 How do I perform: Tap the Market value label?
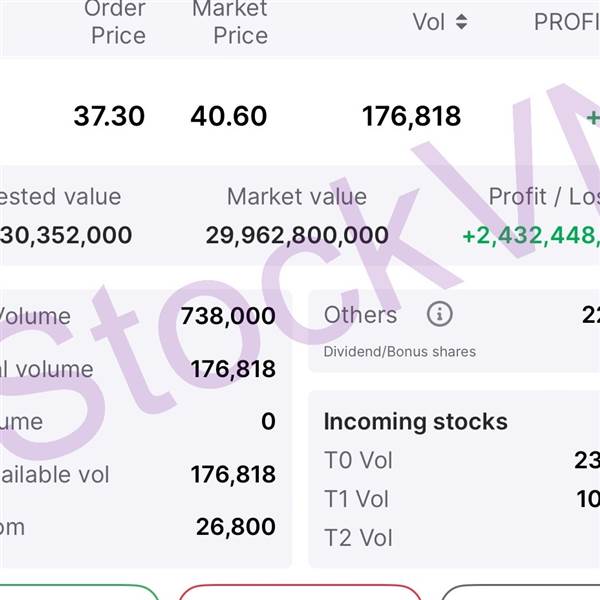click(297, 197)
